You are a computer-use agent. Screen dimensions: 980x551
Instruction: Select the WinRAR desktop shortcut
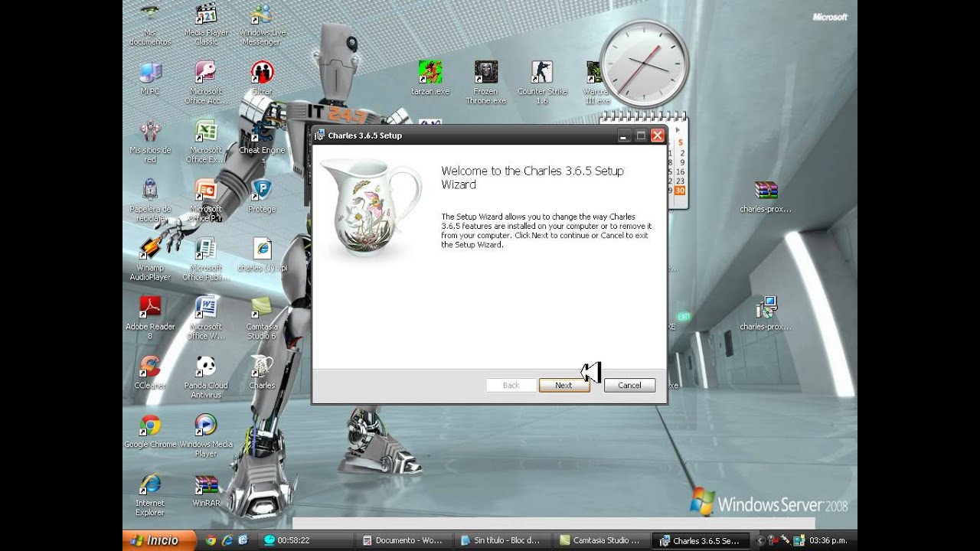pyautogui.click(x=206, y=491)
